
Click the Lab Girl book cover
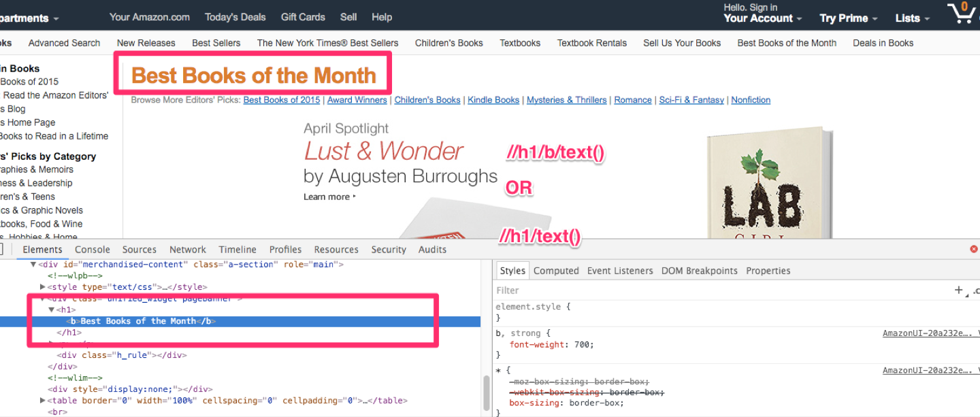(769, 184)
